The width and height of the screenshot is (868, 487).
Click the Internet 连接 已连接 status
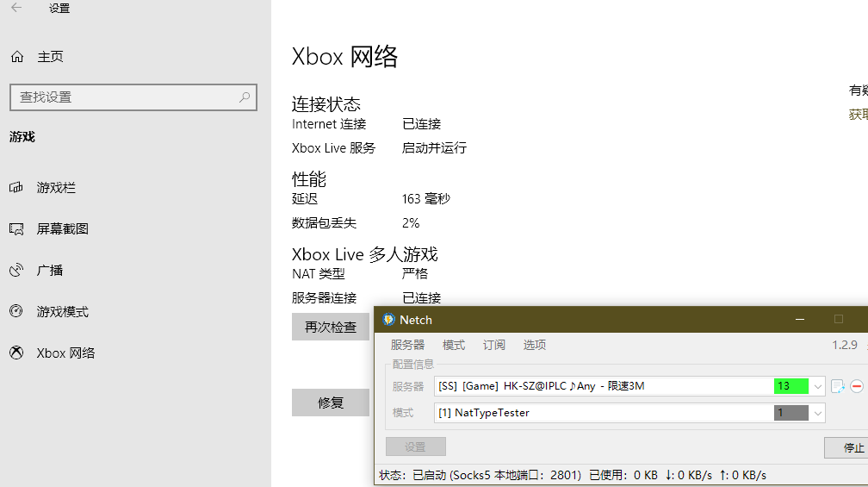[x=421, y=124]
